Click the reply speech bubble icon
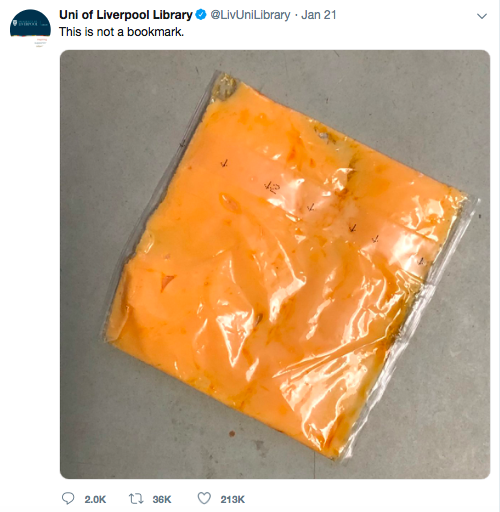This screenshot has width=500, height=512. pos(68,499)
